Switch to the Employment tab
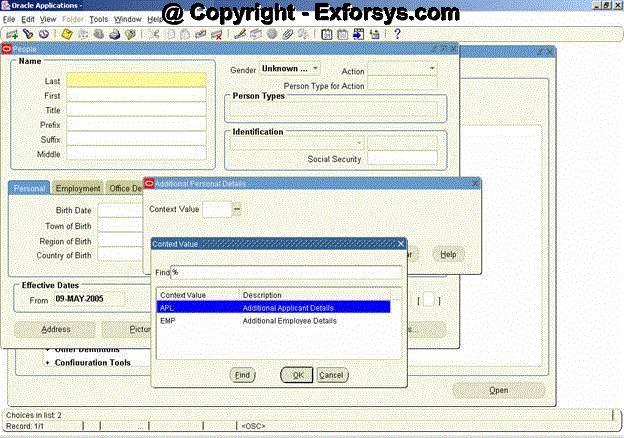Screen dimensions: 624x438 pos(78,188)
